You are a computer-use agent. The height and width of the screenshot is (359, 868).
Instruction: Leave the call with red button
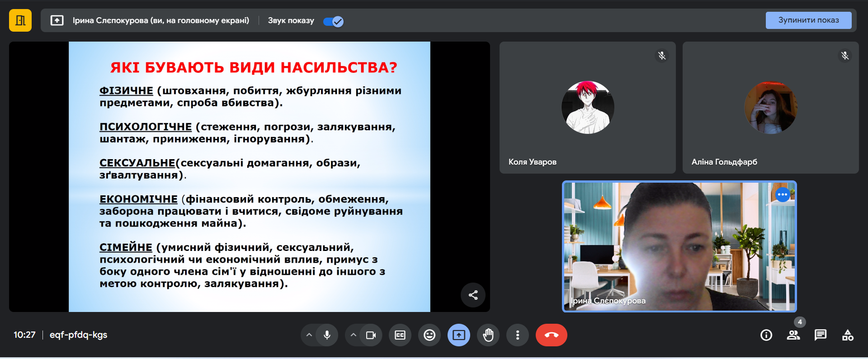[x=551, y=335]
